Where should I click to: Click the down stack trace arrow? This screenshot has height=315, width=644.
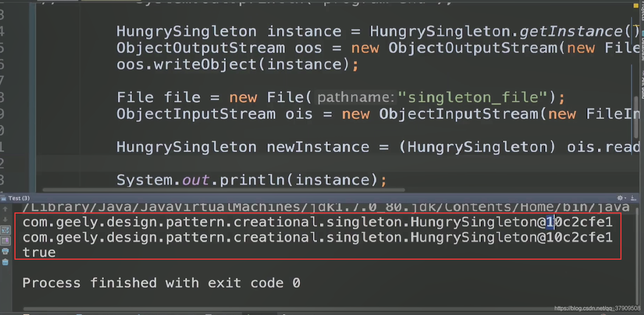(5, 220)
